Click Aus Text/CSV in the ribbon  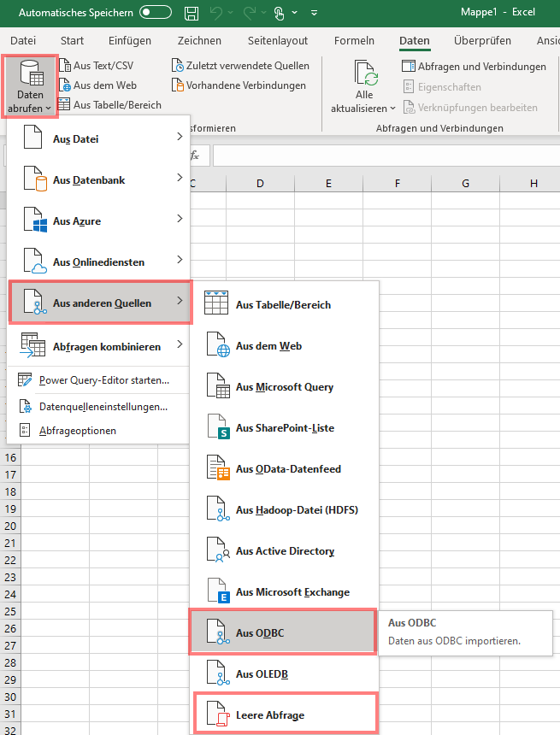point(97,66)
